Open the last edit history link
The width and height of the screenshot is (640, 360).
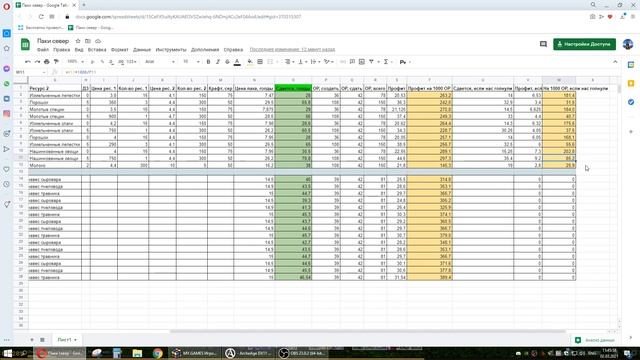coord(292,49)
